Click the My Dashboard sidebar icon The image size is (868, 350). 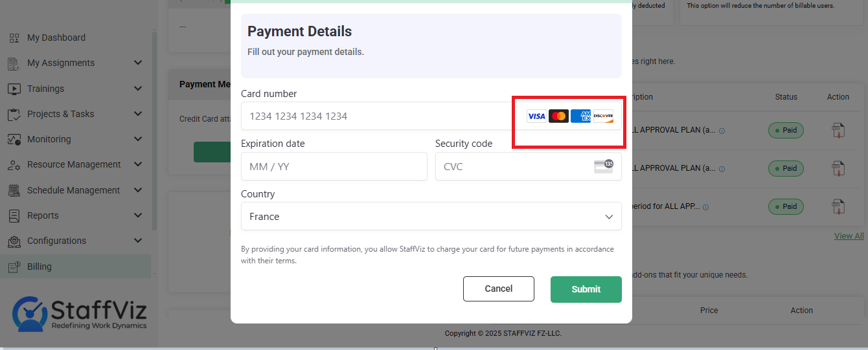pyautogui.click(x=14, y=38)
